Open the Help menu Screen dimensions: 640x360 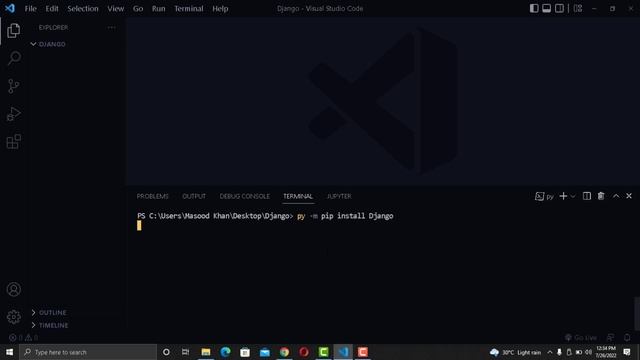tap(220, 9)
